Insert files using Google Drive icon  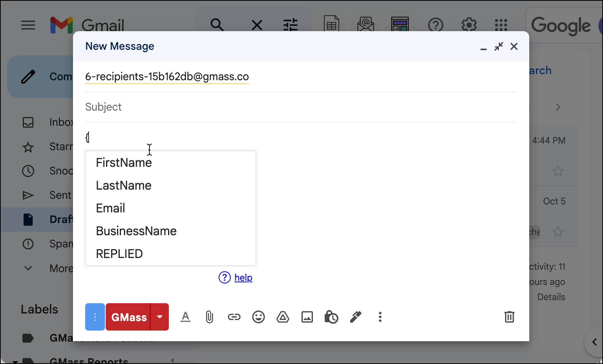pos(283,317)
